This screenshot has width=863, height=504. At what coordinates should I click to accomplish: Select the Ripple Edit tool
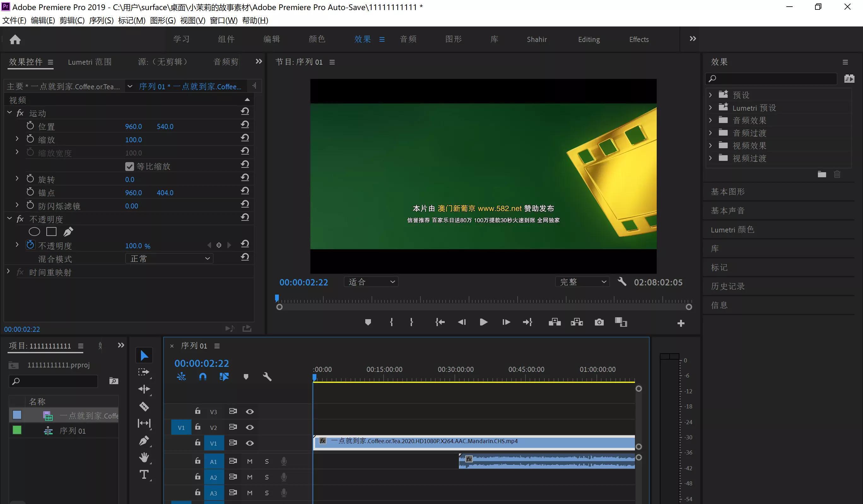coord(144,389)
